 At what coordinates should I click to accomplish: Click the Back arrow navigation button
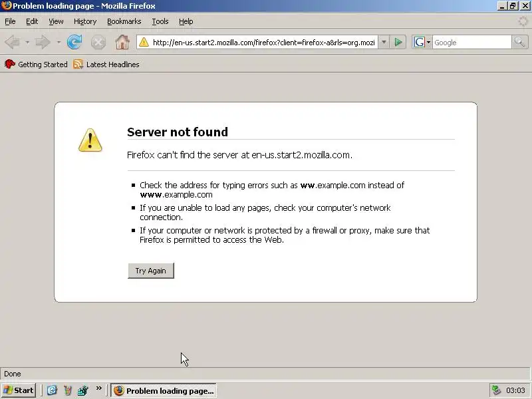pos(13,43)
